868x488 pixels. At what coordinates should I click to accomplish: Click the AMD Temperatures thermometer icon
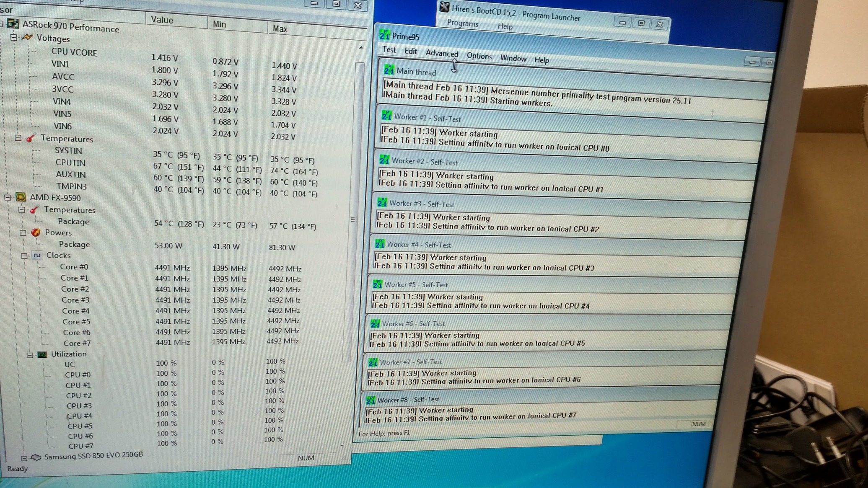click(34, 209)
